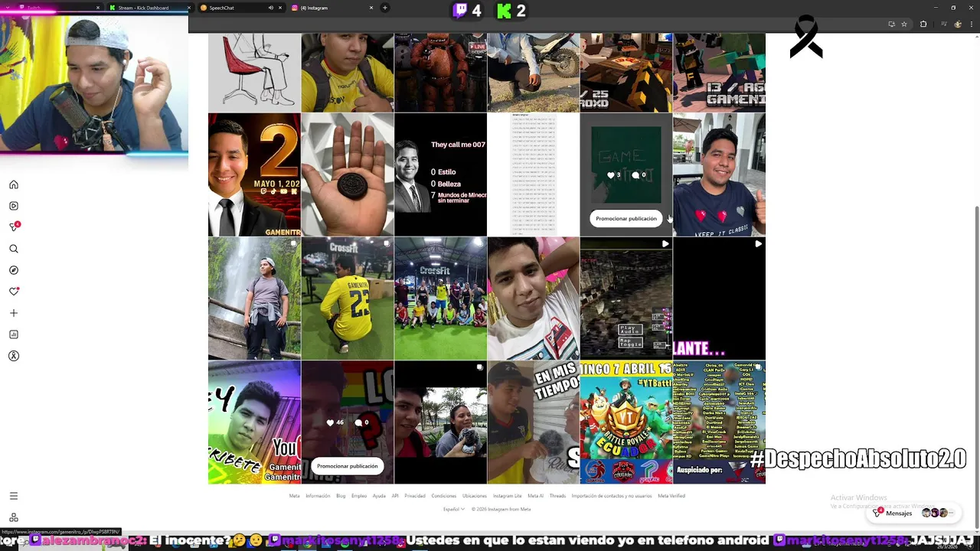Image resolution: width=980 pixels, height=551 pixels.
Task: Open the API footer link
Action: (395, 496)
